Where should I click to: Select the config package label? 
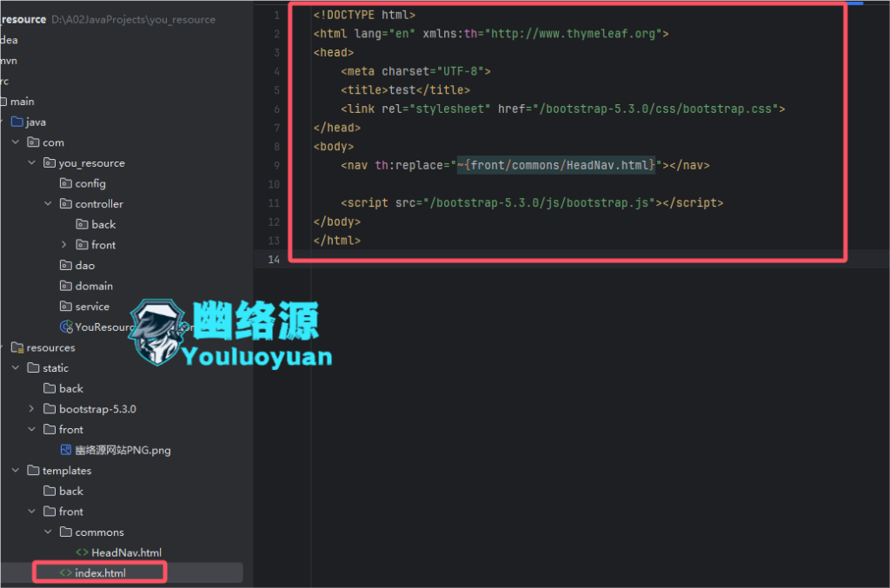tap(90, 184)
